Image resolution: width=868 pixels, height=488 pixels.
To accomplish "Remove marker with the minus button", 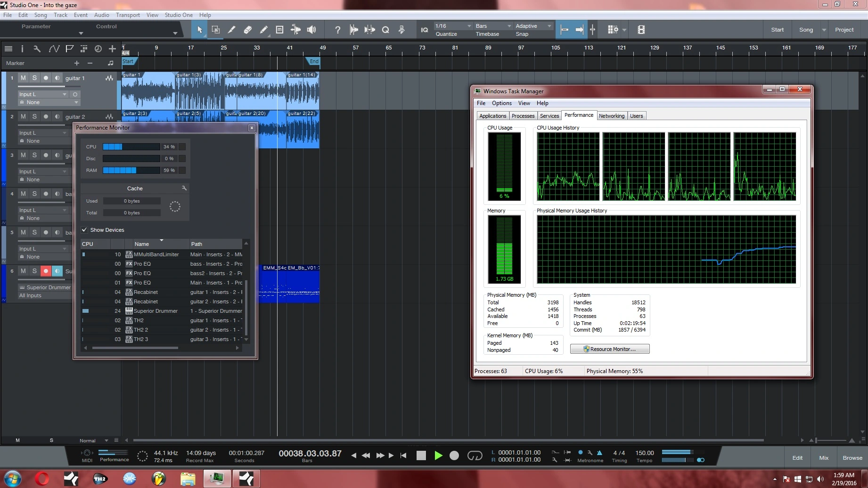I will pyautogui.click(x=90, y=63).
